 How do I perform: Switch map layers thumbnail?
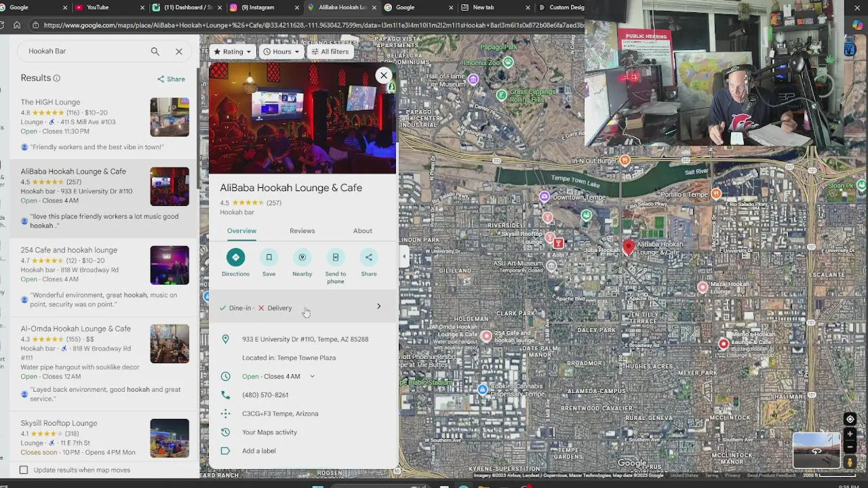pos(816,451)
